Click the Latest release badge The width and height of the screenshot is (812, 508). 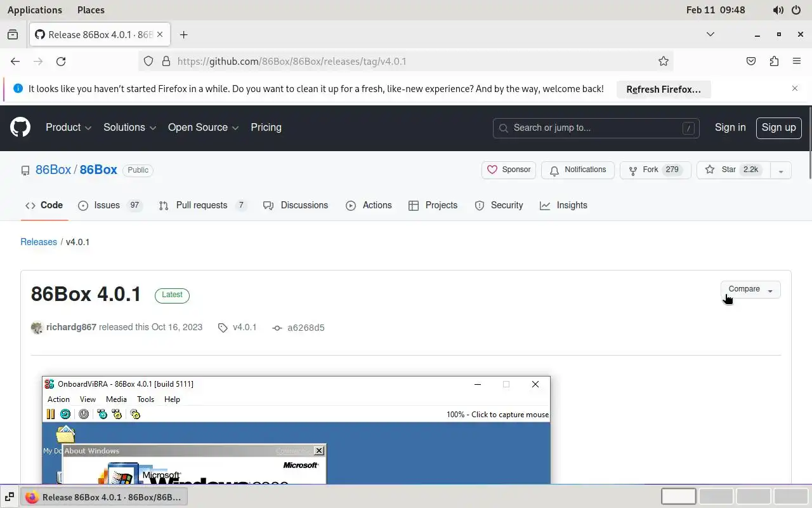tap(172, 295)
